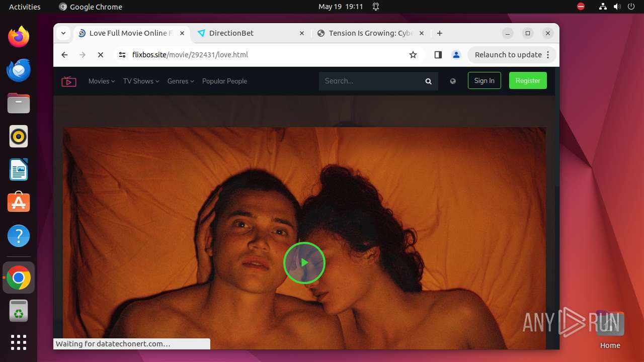Open the Chrome profile avatar
The image size is (644, 362).
(x=456, y=55)
